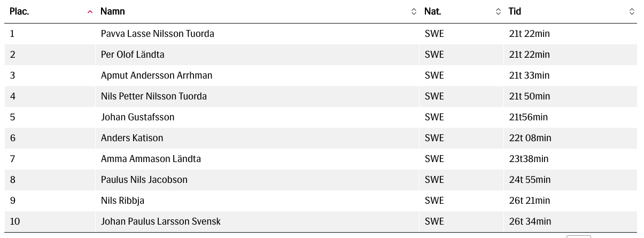Select placement number 7 in the table

[13, 159]
